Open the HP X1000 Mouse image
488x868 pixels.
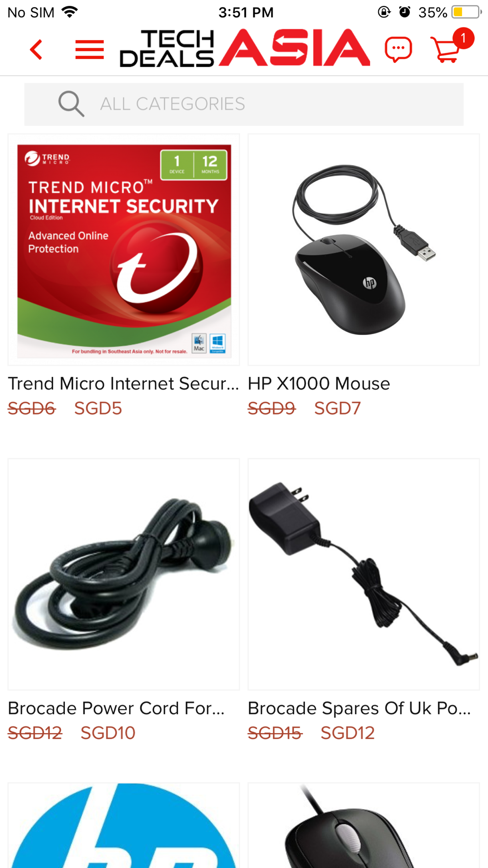(x=364, y=250)
